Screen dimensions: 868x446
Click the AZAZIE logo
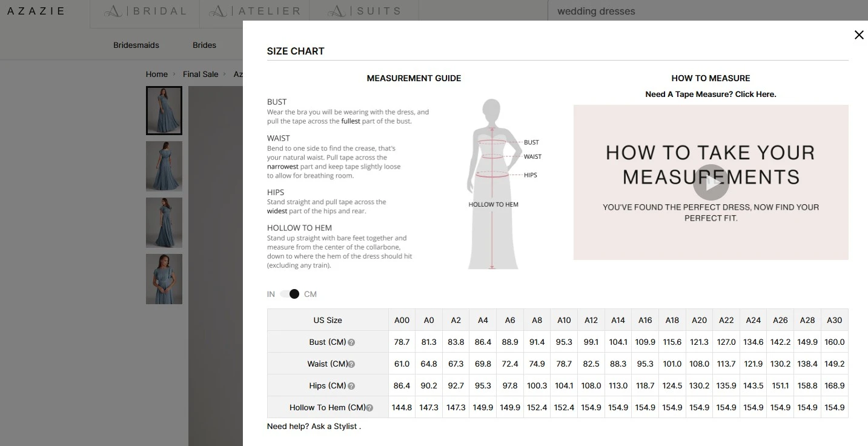pos(36,11)
